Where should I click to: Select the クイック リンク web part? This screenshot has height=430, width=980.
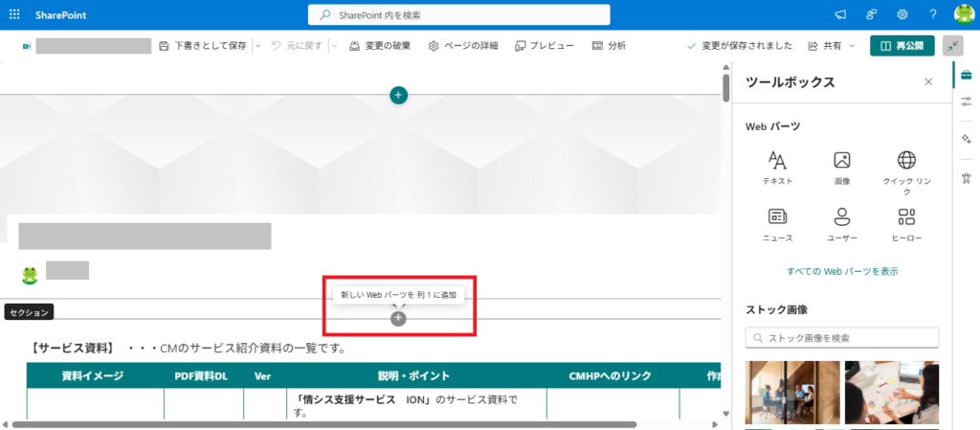(907, 173)
